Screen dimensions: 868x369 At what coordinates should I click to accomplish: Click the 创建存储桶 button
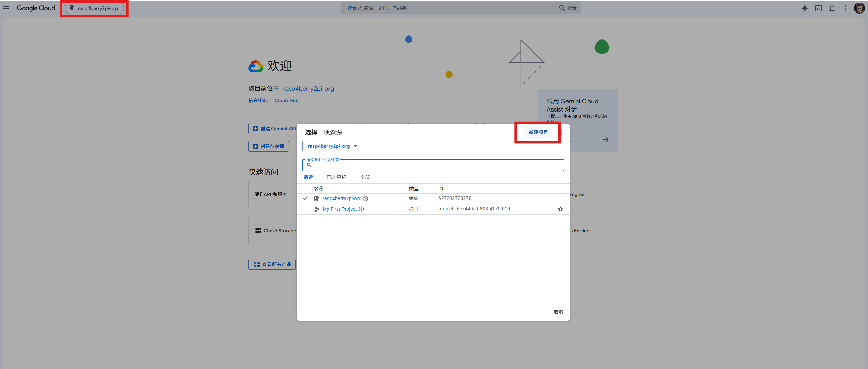[x=268, y=146]
